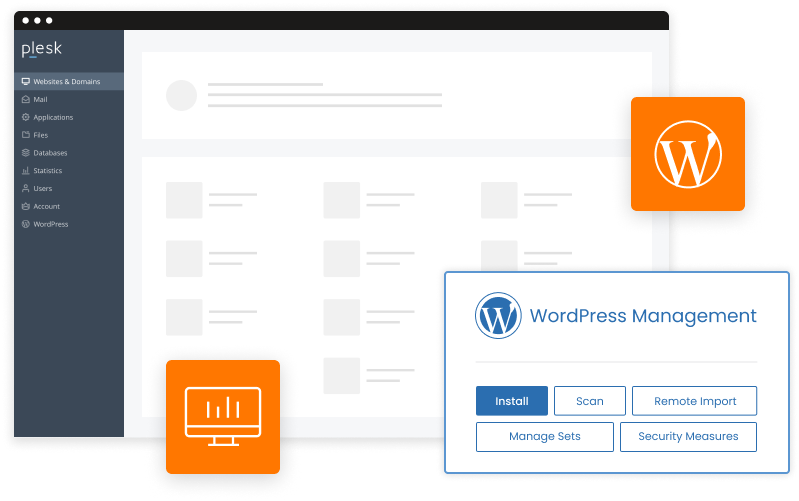Open the Files section
This screenshot has height=501, width=799.
click(x=69, y=135)
